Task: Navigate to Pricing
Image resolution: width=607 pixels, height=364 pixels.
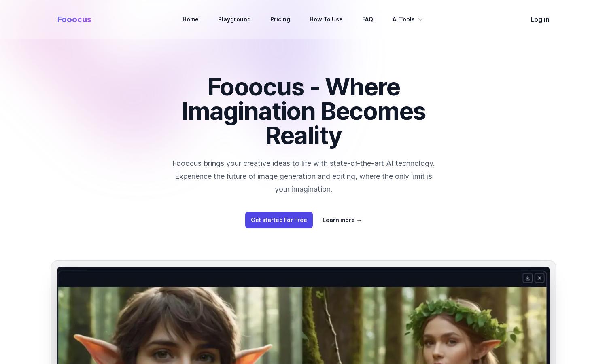Action: click(280, 19)
